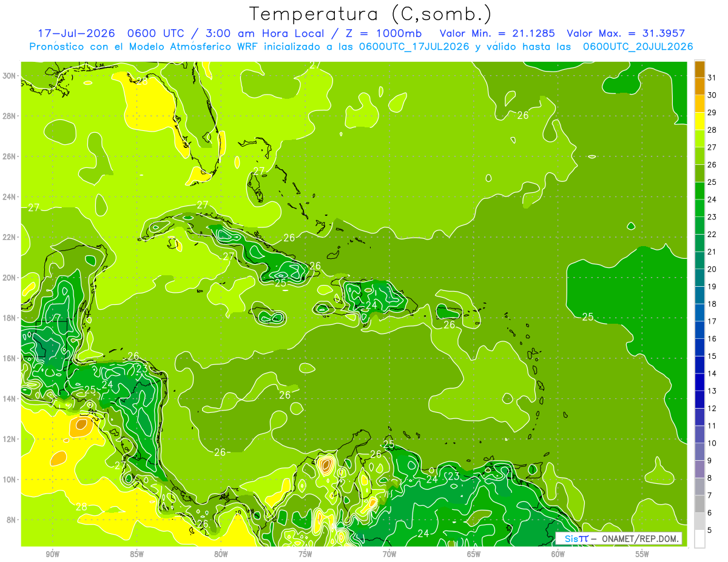Click the '30' value on color scale
Image resolution: width=728 pixels, height=562 pixels.
pos(712,95)
